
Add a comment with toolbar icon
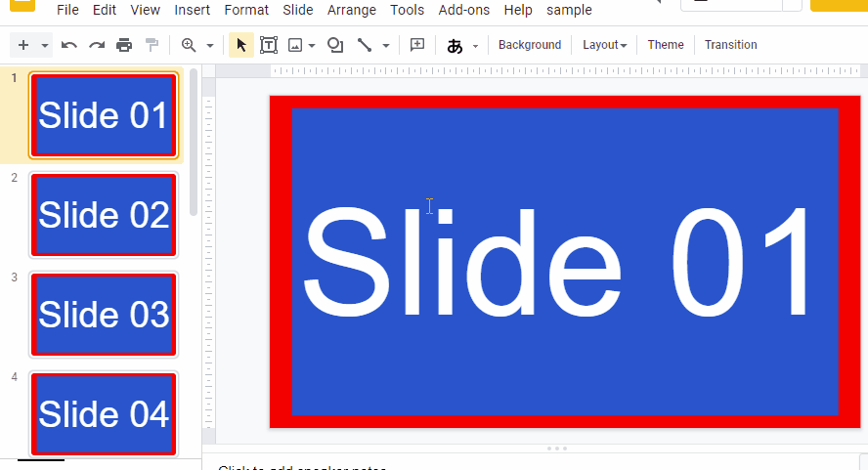pyautogui.click(x=416, y=45)
